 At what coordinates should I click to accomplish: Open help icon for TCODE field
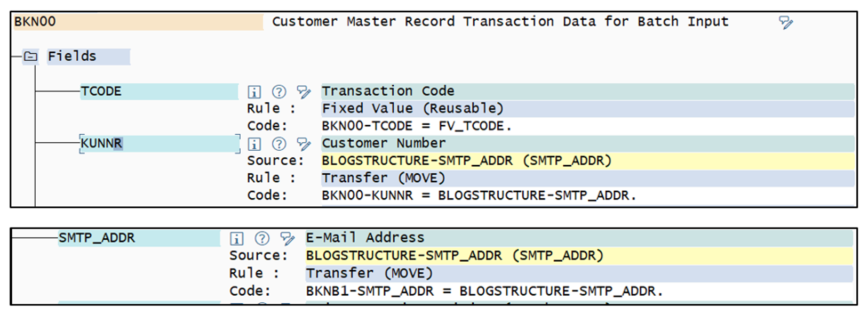(x=279, y=92)
